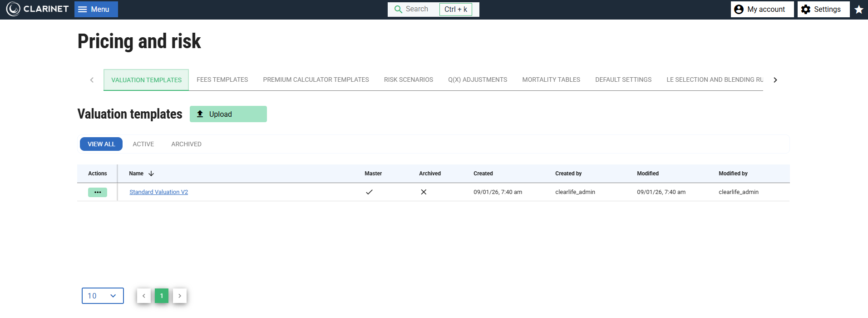This screenshot has height=318, width=868.
Task: Open My account profile
Action: 762,9
